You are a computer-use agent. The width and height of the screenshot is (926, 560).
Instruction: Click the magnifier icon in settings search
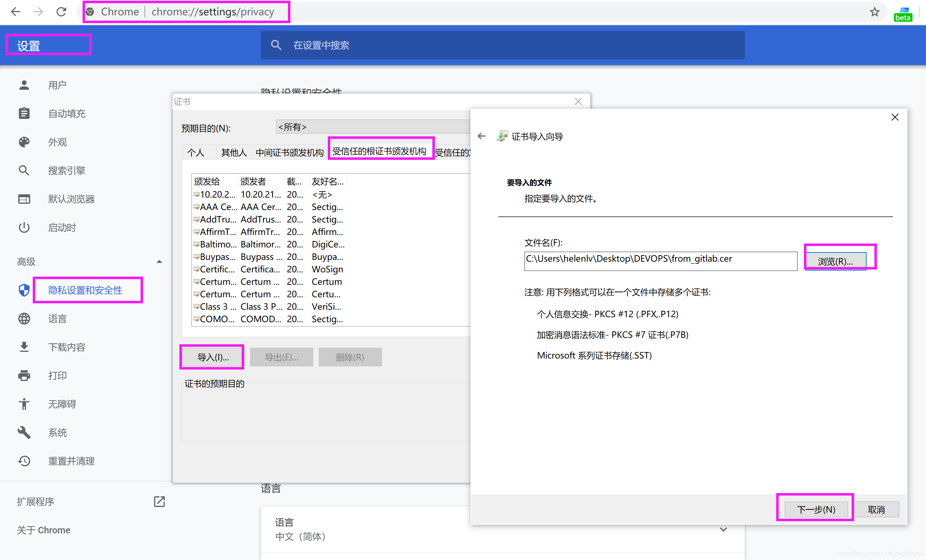276,45
